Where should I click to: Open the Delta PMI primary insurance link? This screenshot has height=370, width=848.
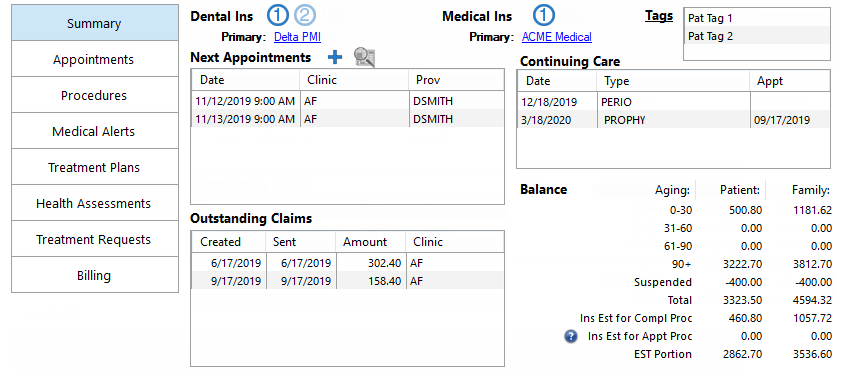pos(297,37)
